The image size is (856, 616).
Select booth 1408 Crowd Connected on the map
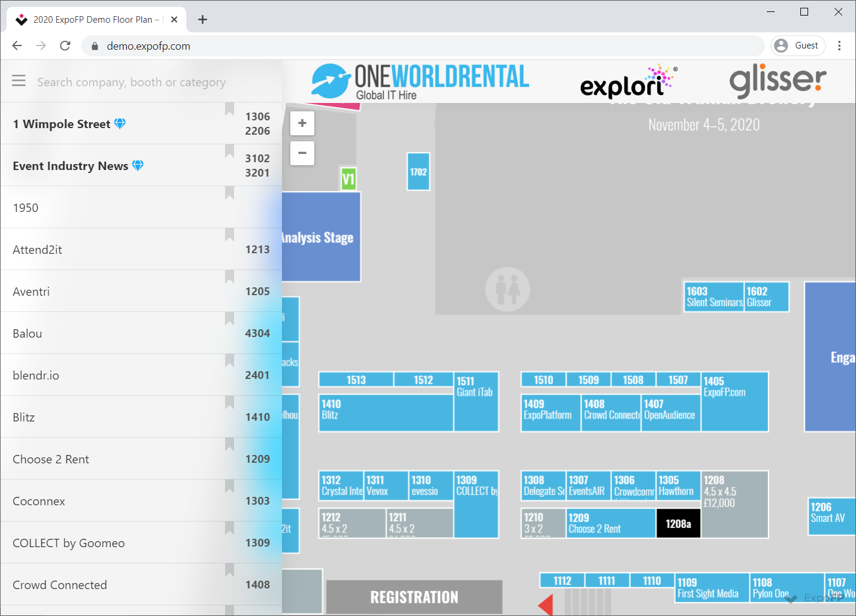(x=611, y=412)
